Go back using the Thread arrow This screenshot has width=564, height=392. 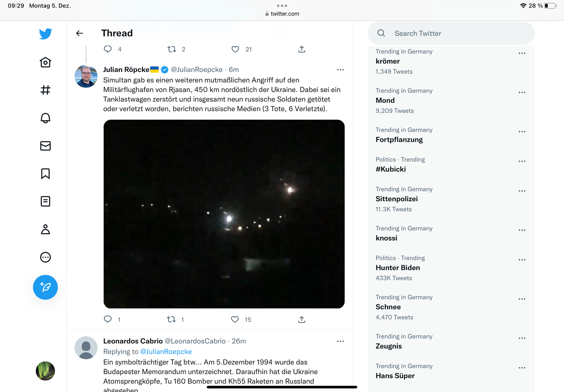pos(80,33)
